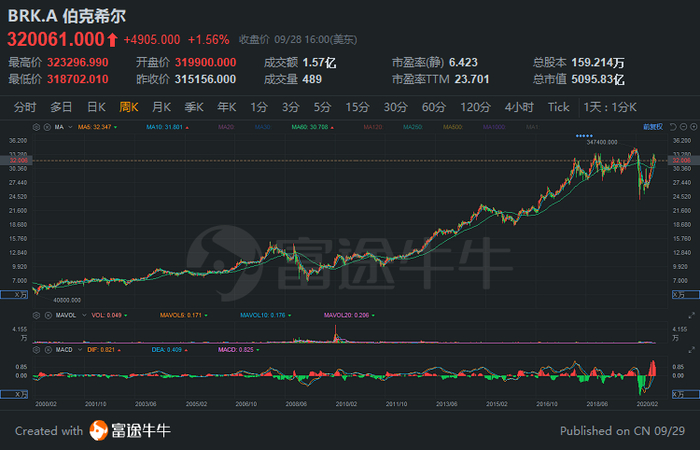
Task: Choose the Tick interval
Action: (x=558, y=107)
